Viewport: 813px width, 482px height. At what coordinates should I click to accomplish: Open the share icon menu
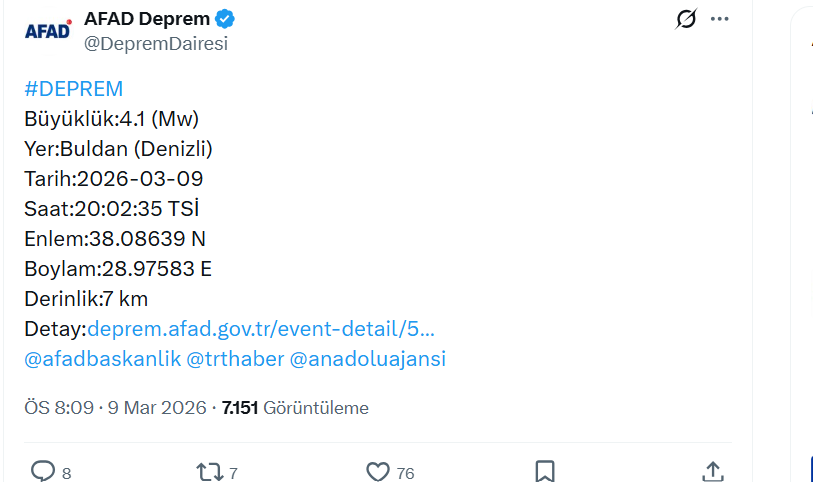(x=712, y=471)
